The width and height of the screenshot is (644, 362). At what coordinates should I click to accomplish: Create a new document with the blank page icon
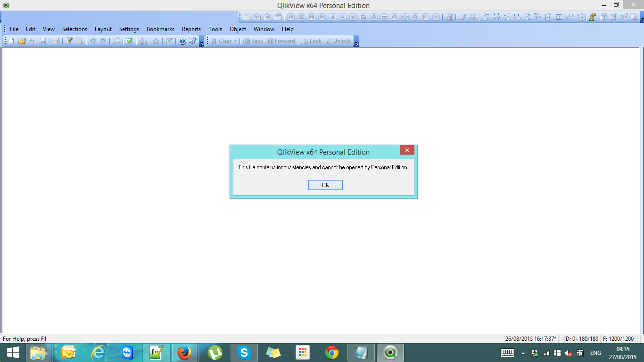pyautogui.click(x=11, y=41)
